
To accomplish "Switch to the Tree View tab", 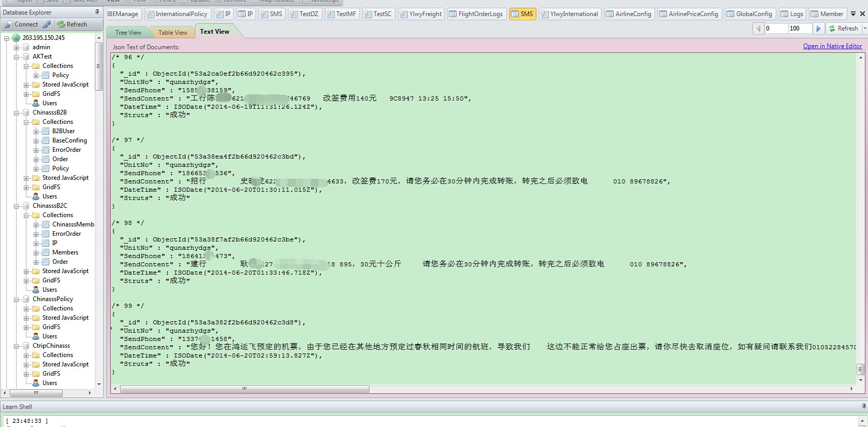I will pyautogui.click(x=129, y=32).
